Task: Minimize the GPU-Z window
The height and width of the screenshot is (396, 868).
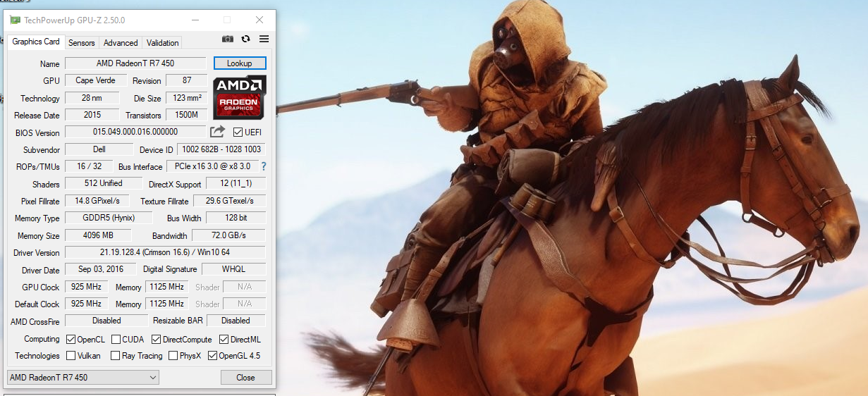Action: [195, 20]
